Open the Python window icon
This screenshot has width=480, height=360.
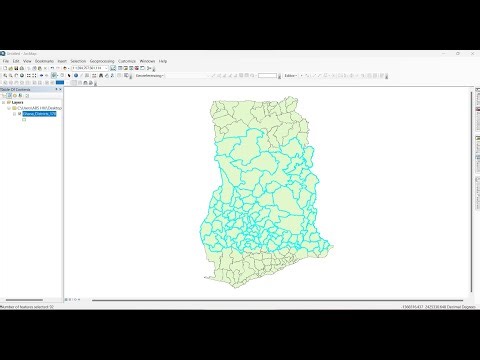pyautogui.click(x=142, y=68)
